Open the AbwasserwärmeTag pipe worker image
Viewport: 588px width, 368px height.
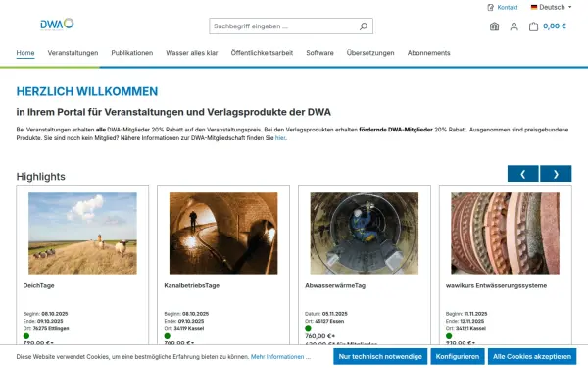365,234
